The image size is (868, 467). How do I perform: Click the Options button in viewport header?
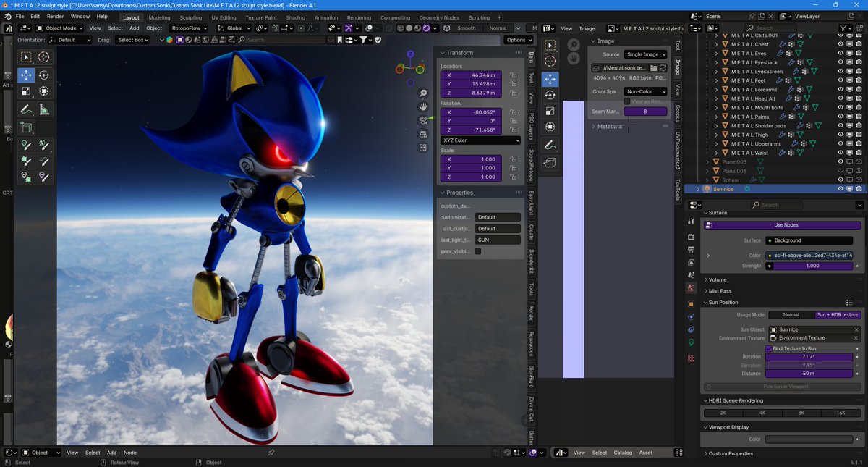519,40
